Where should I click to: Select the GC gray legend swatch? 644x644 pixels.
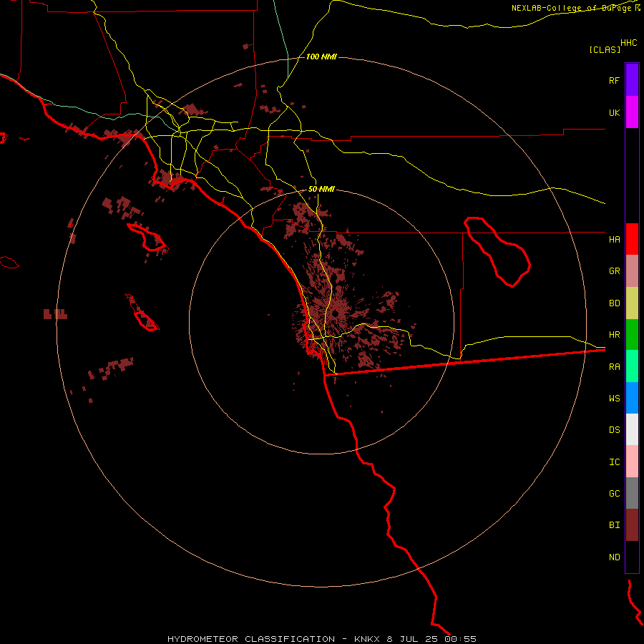[632, 493]
